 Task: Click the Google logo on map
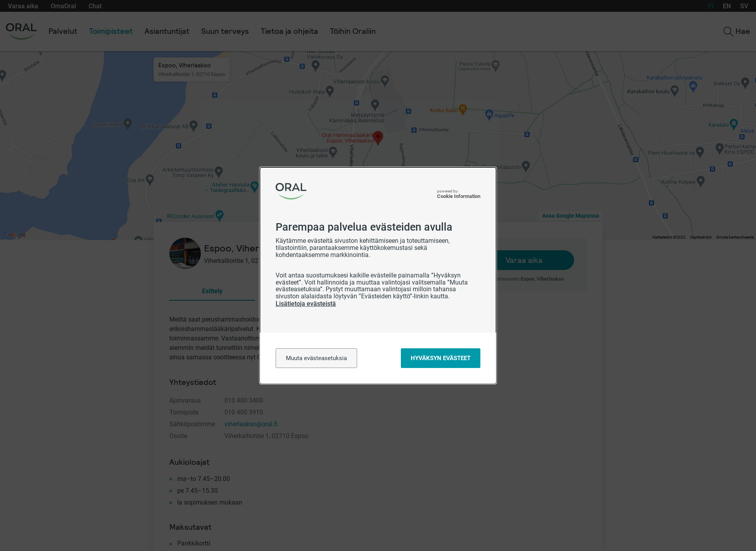[x=15, y=235]
